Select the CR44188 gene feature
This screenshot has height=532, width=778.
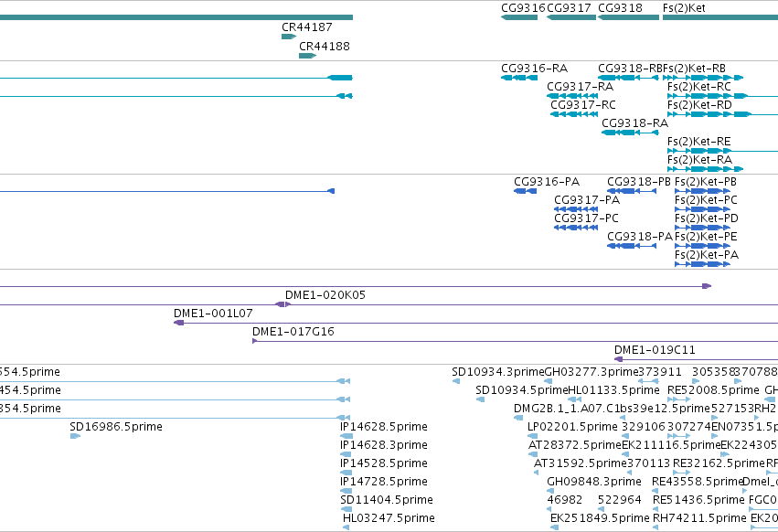click(x=307, y=56)
